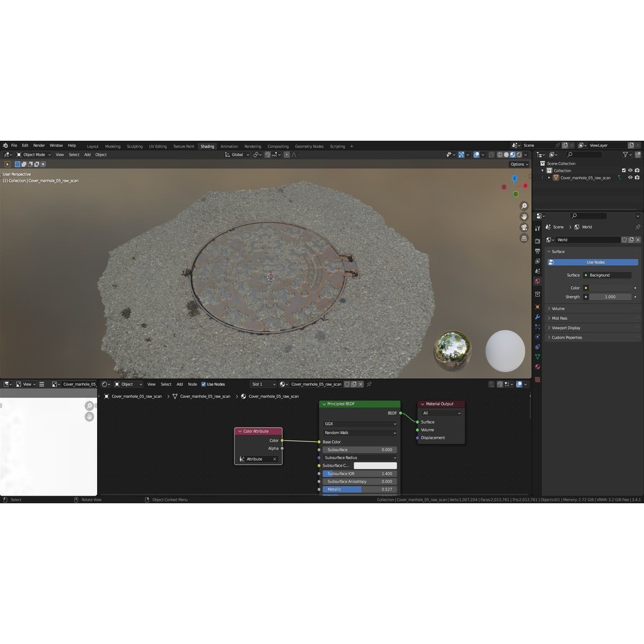This screenshot has width=644, height=644.
Task: Click the Subsurface Color white swatch
Action: (x=376, y=466)
